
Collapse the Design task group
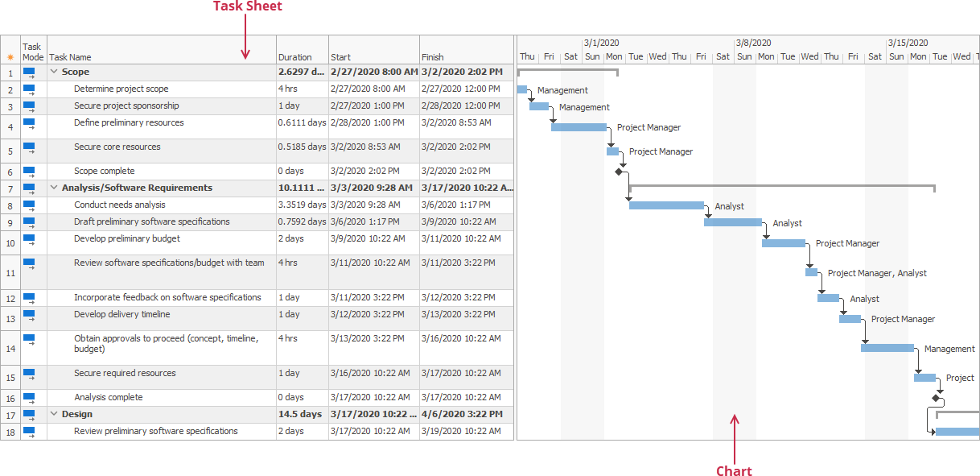click(53, 414)
